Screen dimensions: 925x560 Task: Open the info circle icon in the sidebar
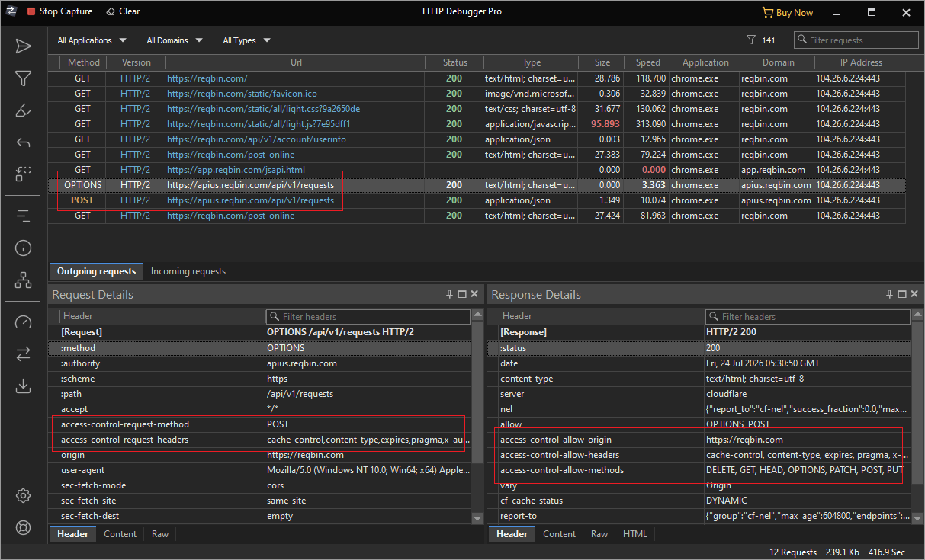click(x=23, y=248)
